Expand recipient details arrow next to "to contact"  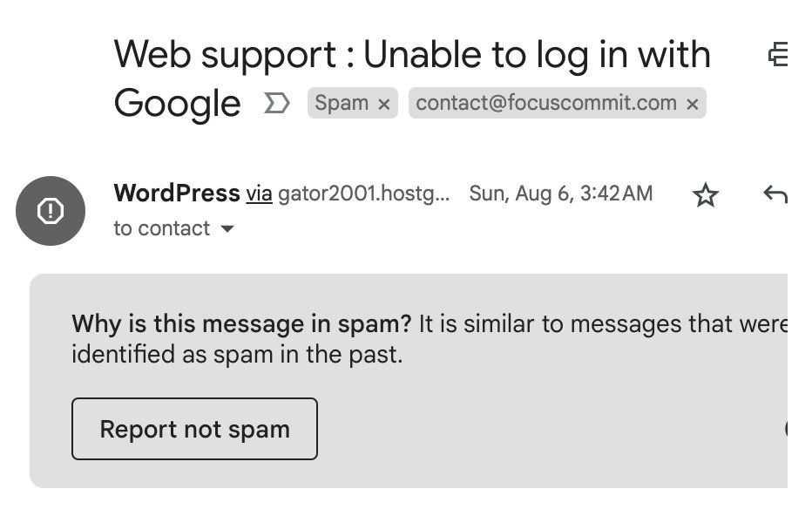[227, 229]
